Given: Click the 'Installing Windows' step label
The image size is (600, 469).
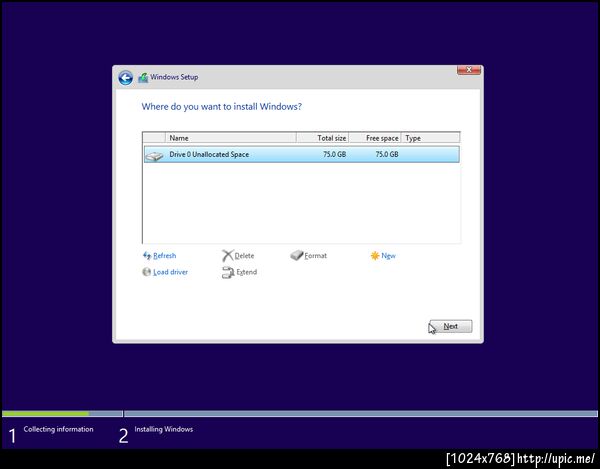Looking at the screenshot, I should pos(164,429).
